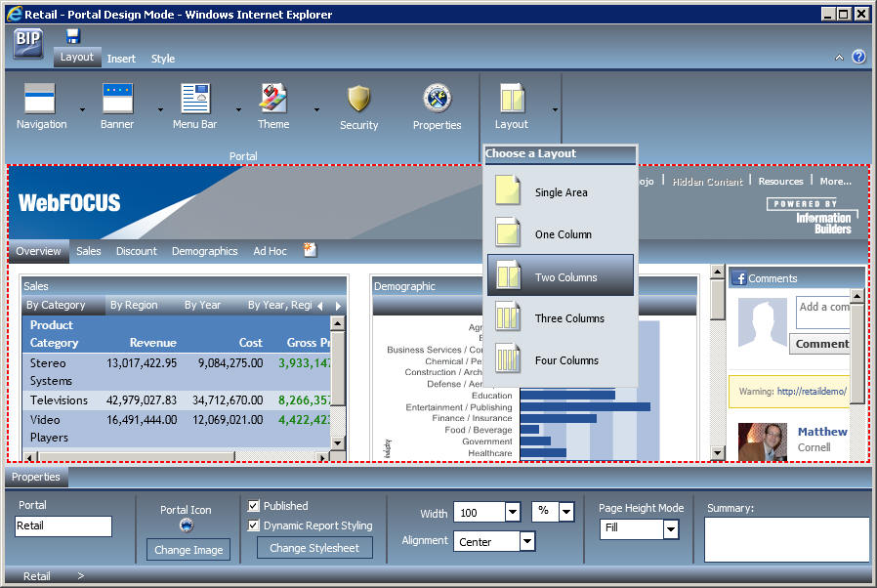
Task: Choose the Single Area layout icon
Action: 507,189
